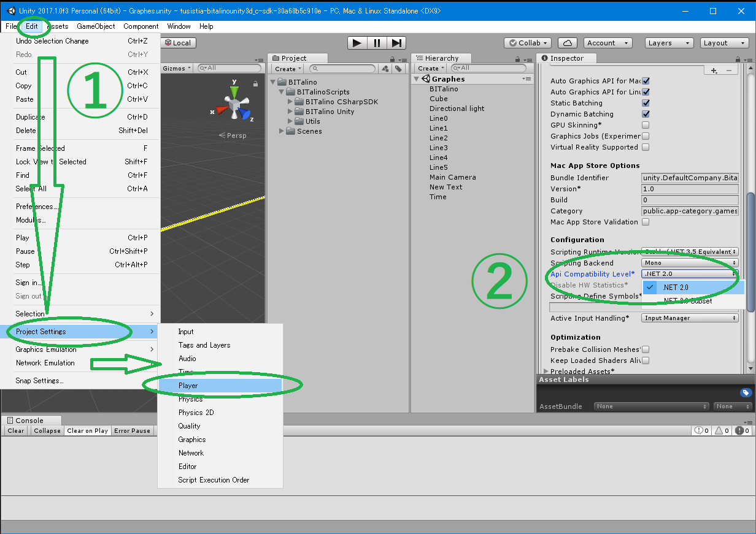Toggle the console warning count icon
This screenshot has width=756, height=534.
(722, 430)
